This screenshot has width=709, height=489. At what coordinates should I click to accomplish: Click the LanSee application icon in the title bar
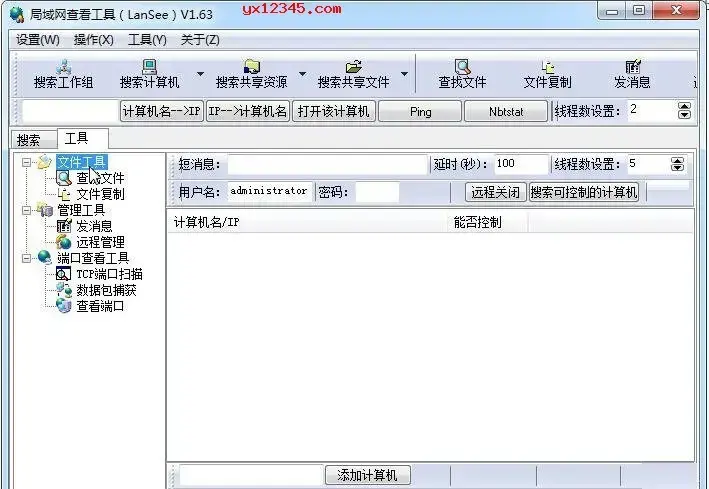pyautogui.click(x=17, y=14)
